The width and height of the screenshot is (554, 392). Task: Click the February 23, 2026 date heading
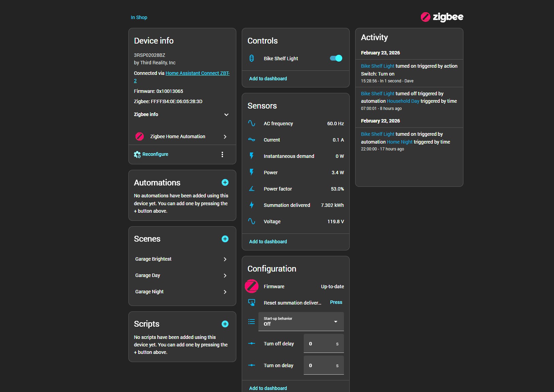[x=380, y=53]
